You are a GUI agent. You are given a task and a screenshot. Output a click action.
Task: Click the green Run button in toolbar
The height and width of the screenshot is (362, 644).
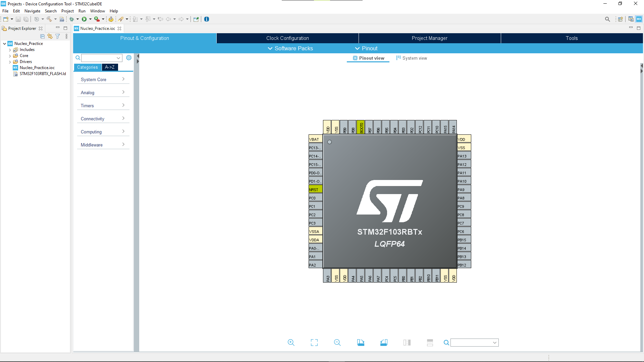click(x=84, y=19)
